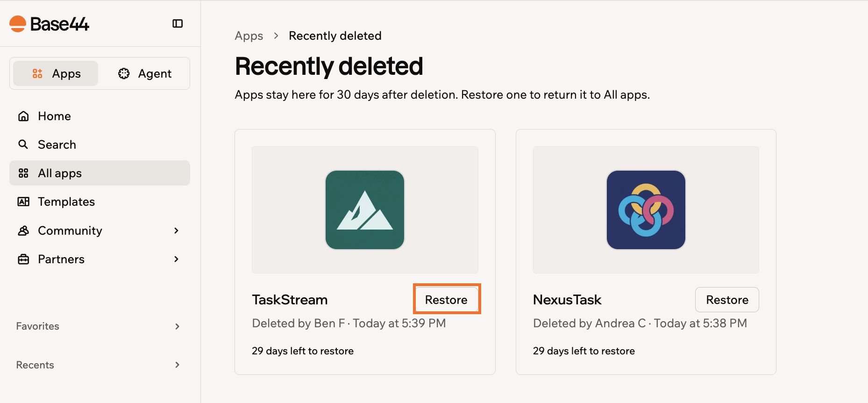Image resolution: width=868 pixels, height=403 pixels.
Task: Go to Apps via the breadcrumb link
Action: 249,36
